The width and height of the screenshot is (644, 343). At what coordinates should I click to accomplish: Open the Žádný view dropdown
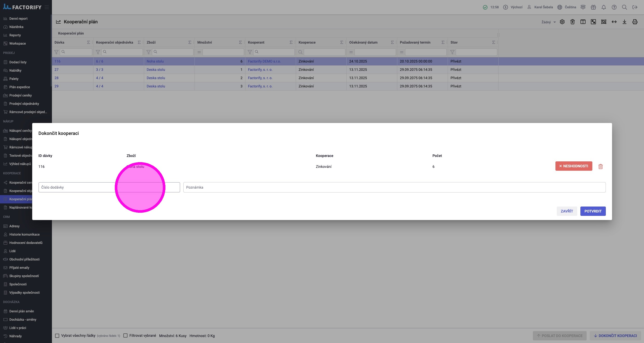click(548, 22)
